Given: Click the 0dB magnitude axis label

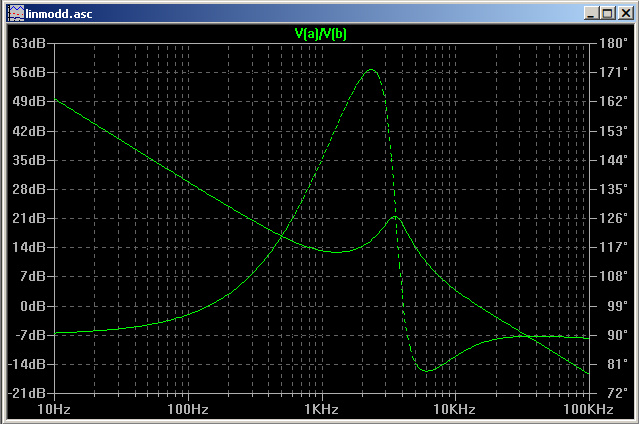Looking at the screenshot, I should click(x=33, y=306).
